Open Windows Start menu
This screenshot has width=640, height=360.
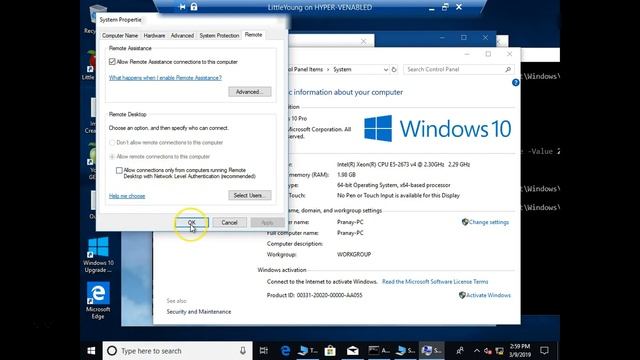[91, 351]
